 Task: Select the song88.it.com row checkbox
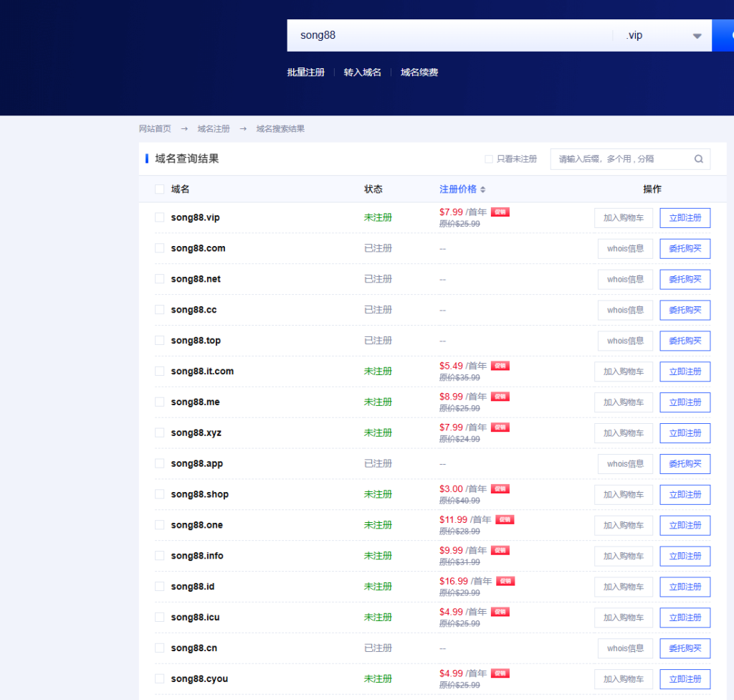(x=160, y=371)
